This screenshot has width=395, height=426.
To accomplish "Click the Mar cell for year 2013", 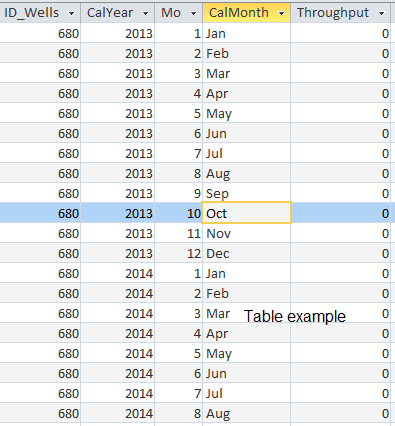I will click(x=247, y=73).
